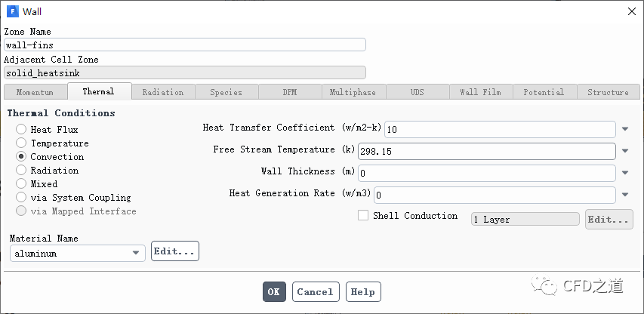Click the Cancel button
Viewport: 644px width, 314px height.
[315, 292]
